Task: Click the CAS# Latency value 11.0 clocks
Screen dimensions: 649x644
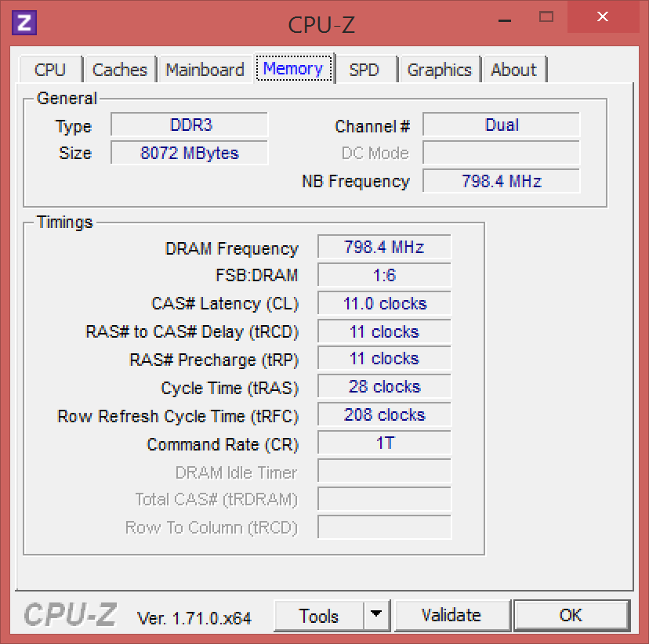Action: tap(384, 303)
